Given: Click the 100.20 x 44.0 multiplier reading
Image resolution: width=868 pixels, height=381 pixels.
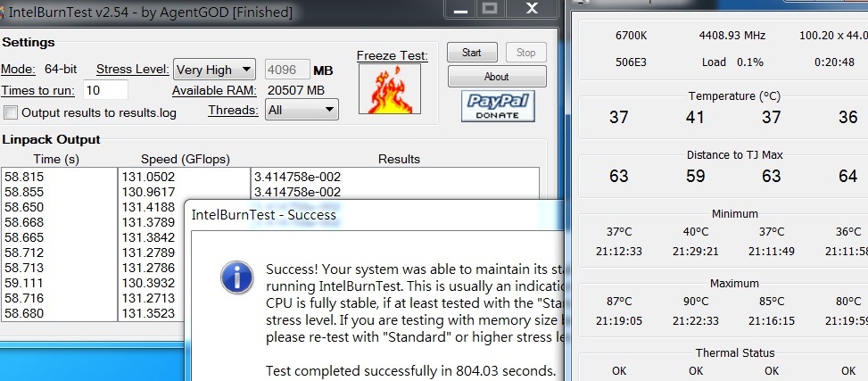Looking at the screenshot, I should [834, 36].
